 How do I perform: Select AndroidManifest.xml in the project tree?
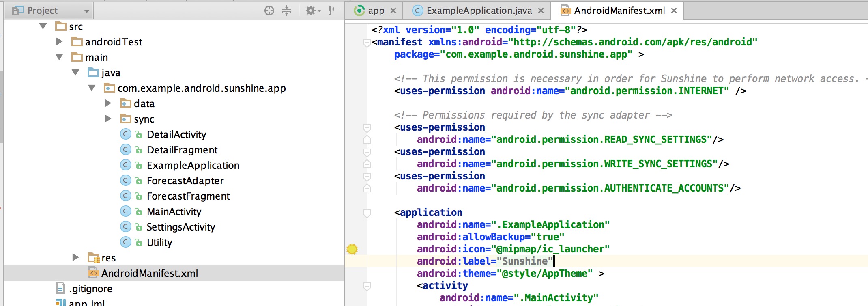[x=143, y=273]
